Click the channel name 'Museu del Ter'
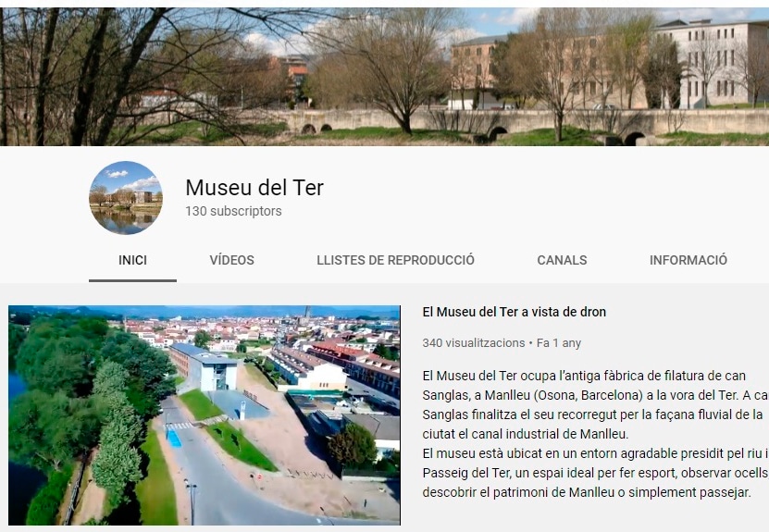The height and width of the screenshot is (532, 769). click(x=254, y=187)
